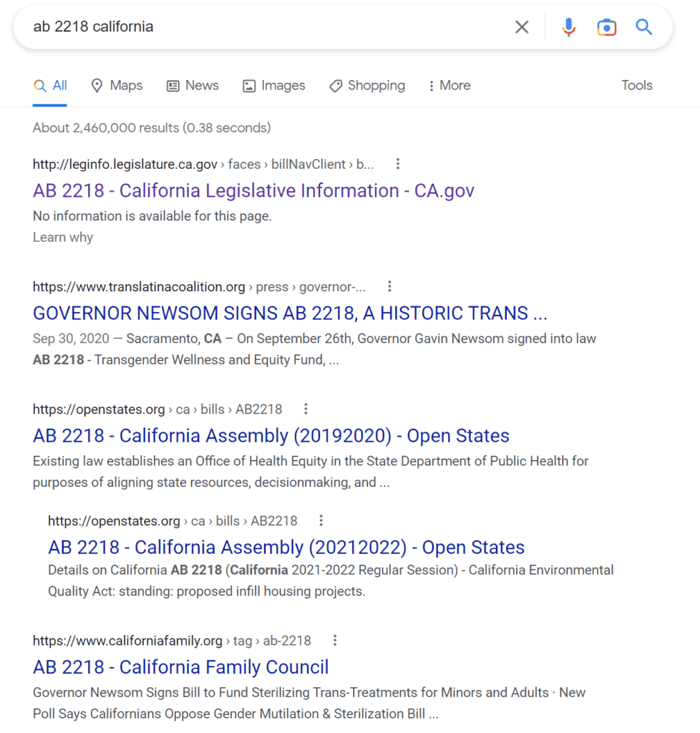Open three-dot menu beside californiafamily.org result
The image size is (700, 733).
[334, 640]
